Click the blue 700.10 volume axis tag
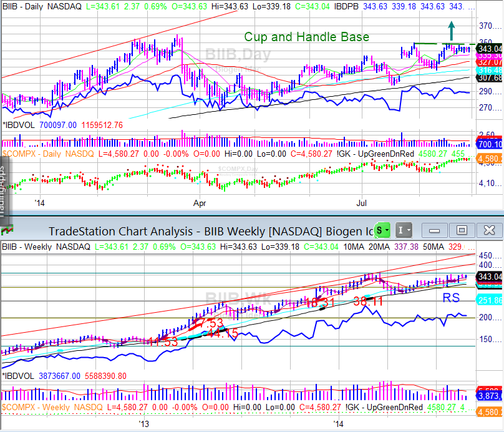Image resolution: width=504 pixels, height=432 pixels. (489, 144)
